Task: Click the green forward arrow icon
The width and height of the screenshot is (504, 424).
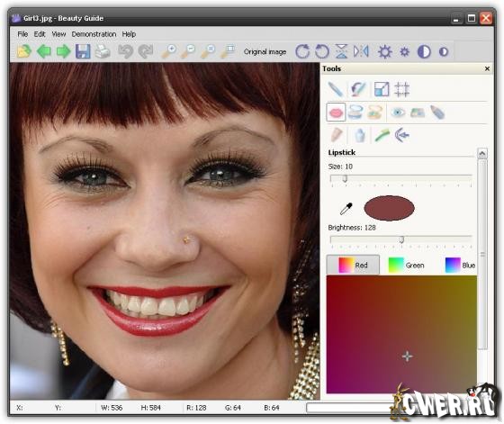Action: pos(64,51)
